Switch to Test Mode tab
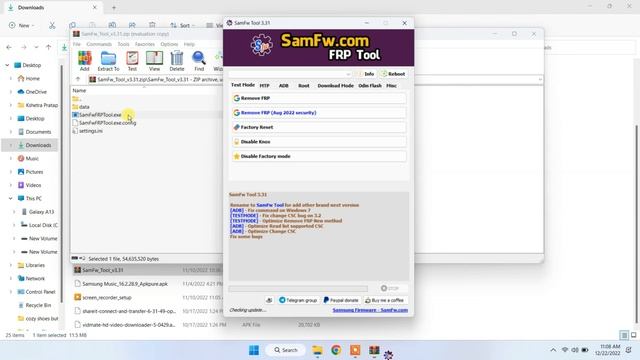Image resolution: width=640 pixels, height=360 pixels. (243, 85)
